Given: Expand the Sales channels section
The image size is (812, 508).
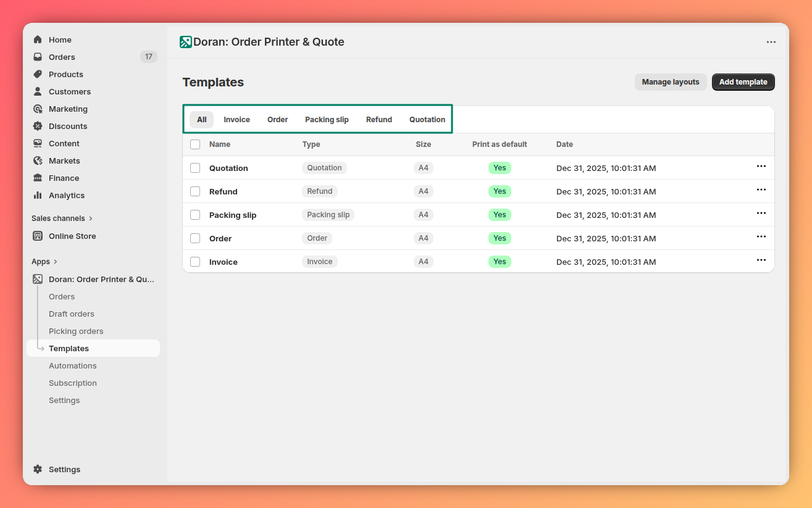Looking at the screenshot, I should 62,219.
